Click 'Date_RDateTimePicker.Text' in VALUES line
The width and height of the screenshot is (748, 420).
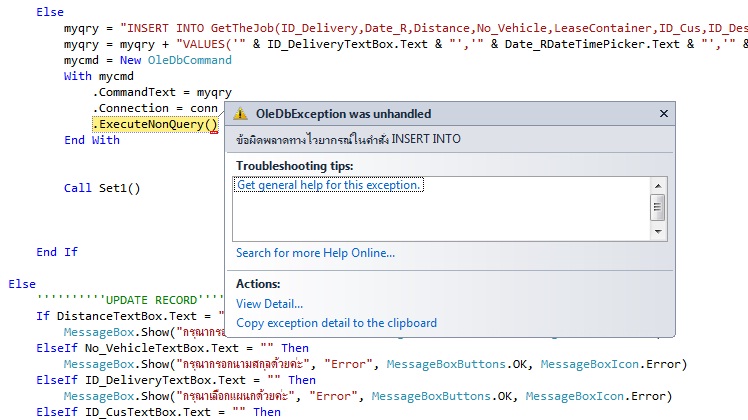592,44
